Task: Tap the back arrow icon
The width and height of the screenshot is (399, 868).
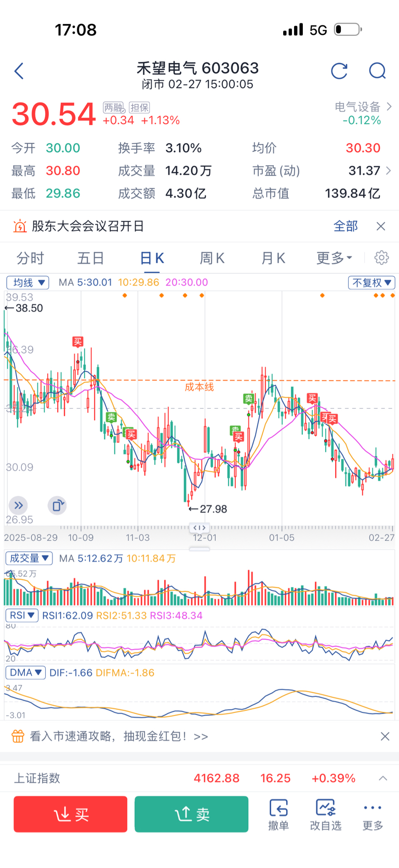Action: click(19, 71)
